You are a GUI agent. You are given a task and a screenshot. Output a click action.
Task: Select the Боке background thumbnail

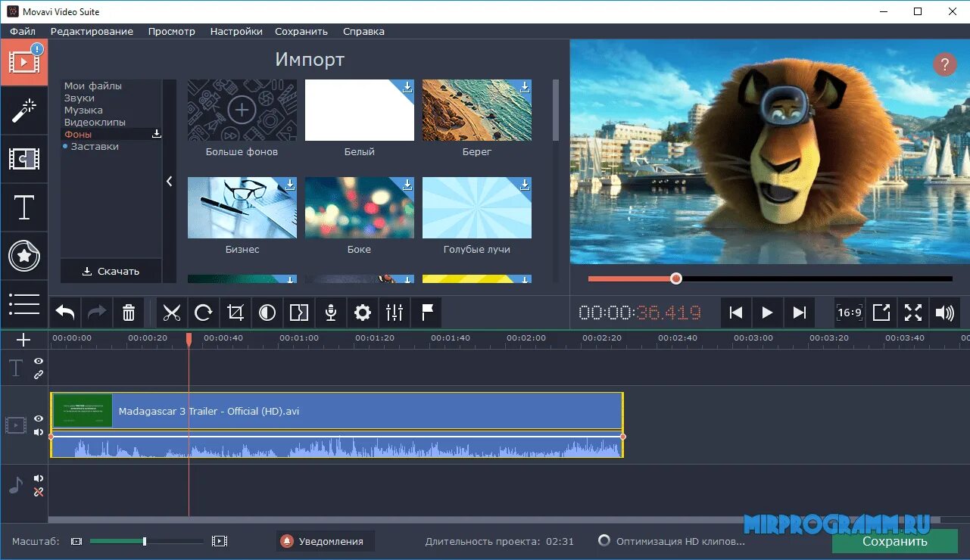coord(360,208)
